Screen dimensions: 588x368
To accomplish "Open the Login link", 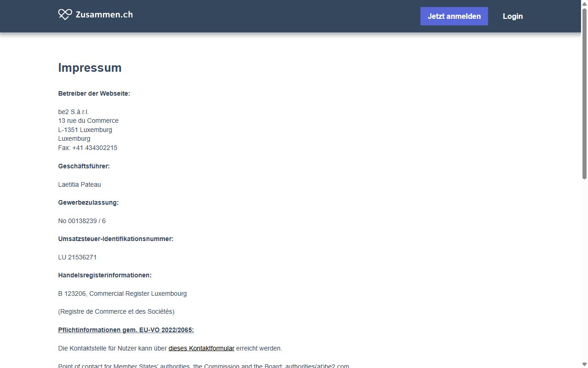I will click(513, 16).
